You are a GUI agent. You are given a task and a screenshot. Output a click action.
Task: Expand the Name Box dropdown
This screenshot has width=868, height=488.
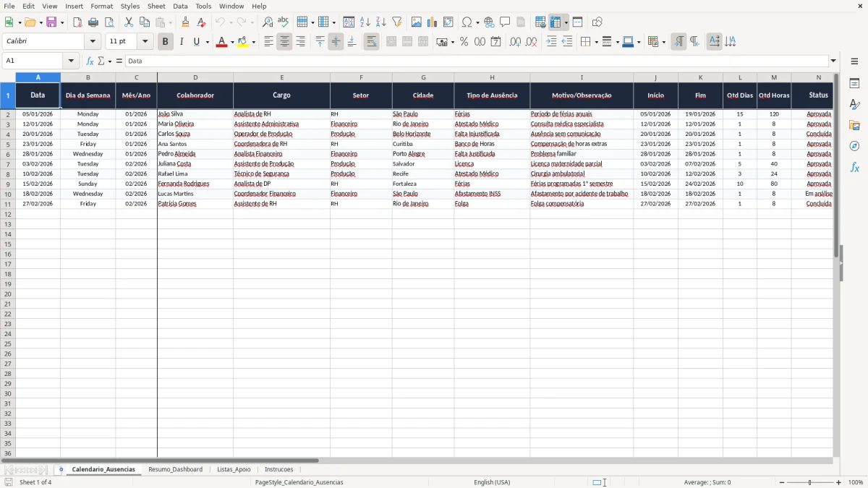[71, 61]
